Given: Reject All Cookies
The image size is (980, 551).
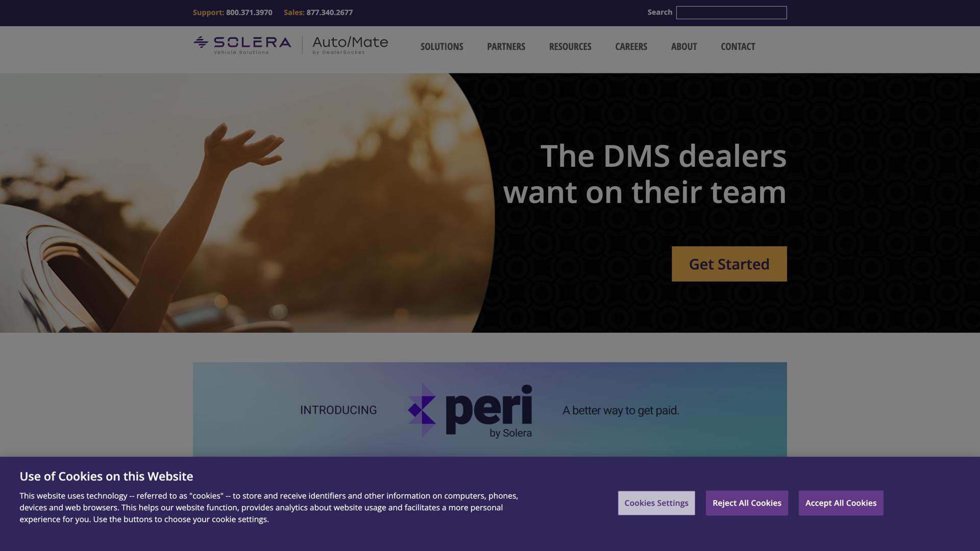Looking at the screenshot, I should point(746,503).
